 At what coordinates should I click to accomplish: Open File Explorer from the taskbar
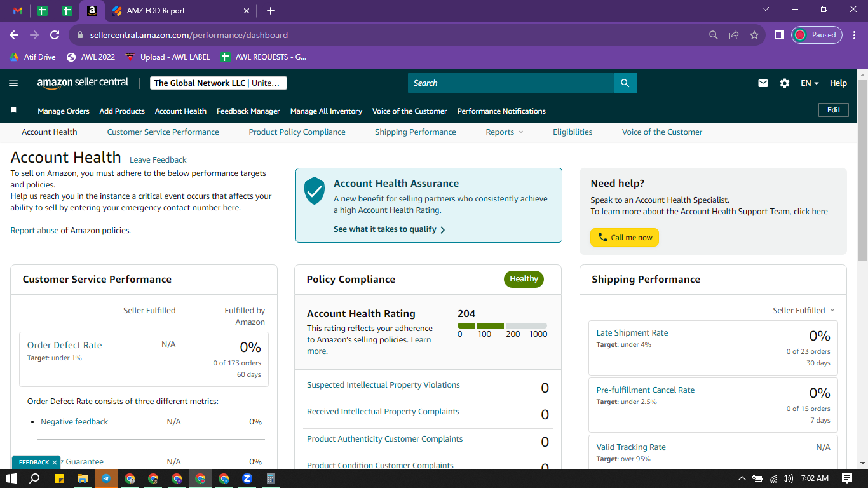point(83,478)
